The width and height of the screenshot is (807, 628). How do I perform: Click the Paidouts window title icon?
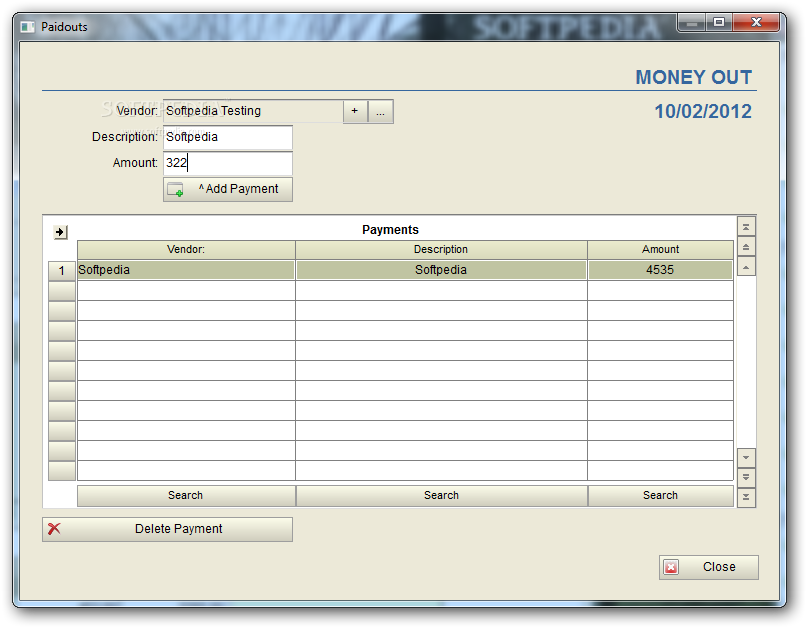[x=27, y=27]
